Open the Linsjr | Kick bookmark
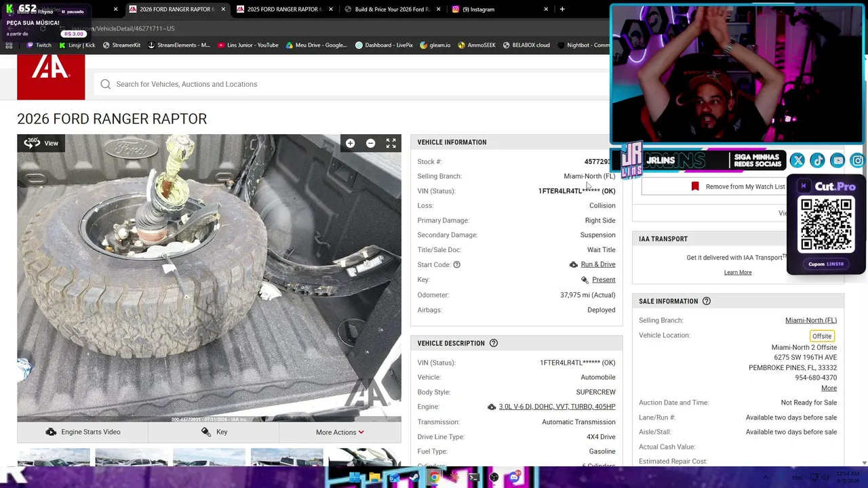Image resolution: width=868 pixels, height=488 pixels. pos(77,45)
